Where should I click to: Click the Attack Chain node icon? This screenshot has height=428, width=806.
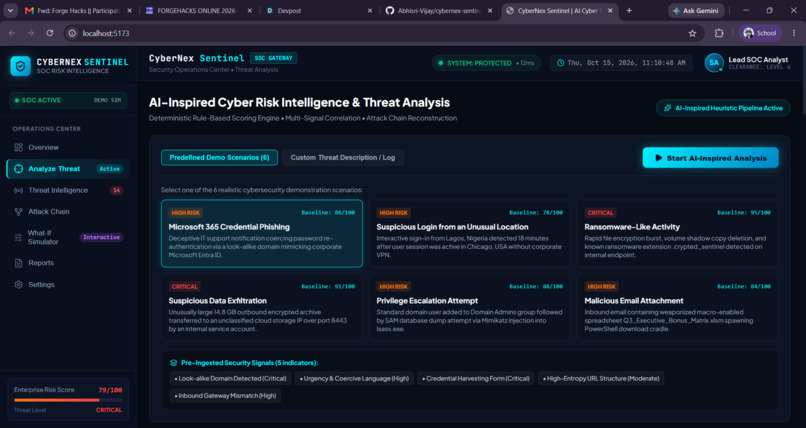[19, 212]
